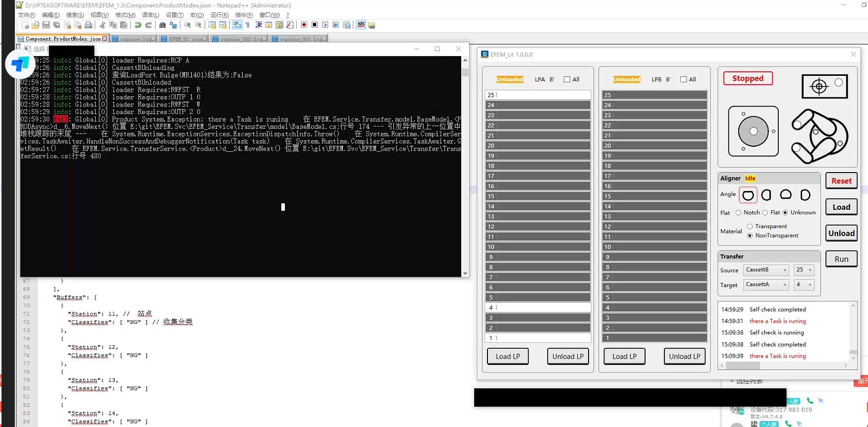Click the Paste toolbar icon
The height and width of the screenshot is (427, 868).
point(124,25)
